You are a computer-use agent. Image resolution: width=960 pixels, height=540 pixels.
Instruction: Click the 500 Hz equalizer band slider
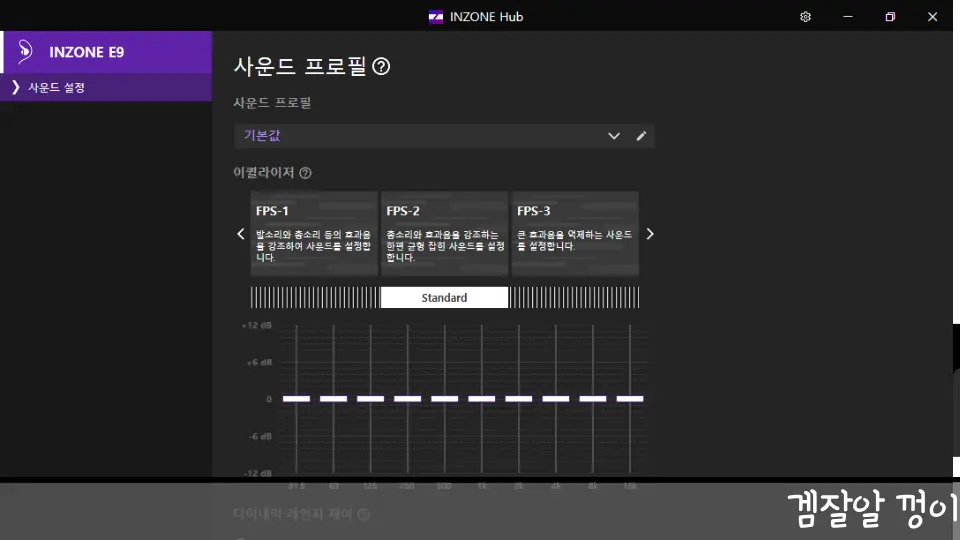pyautogui.click(x=444, y=399)
